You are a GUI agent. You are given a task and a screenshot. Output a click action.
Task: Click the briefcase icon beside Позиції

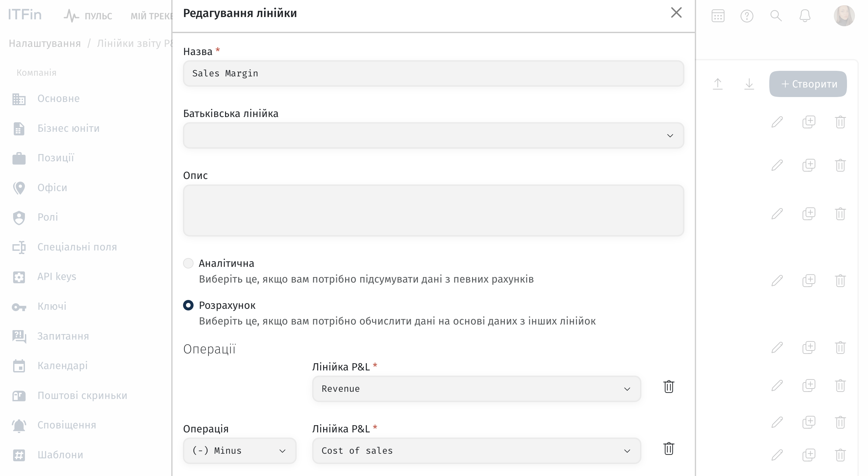pos(19,158)
